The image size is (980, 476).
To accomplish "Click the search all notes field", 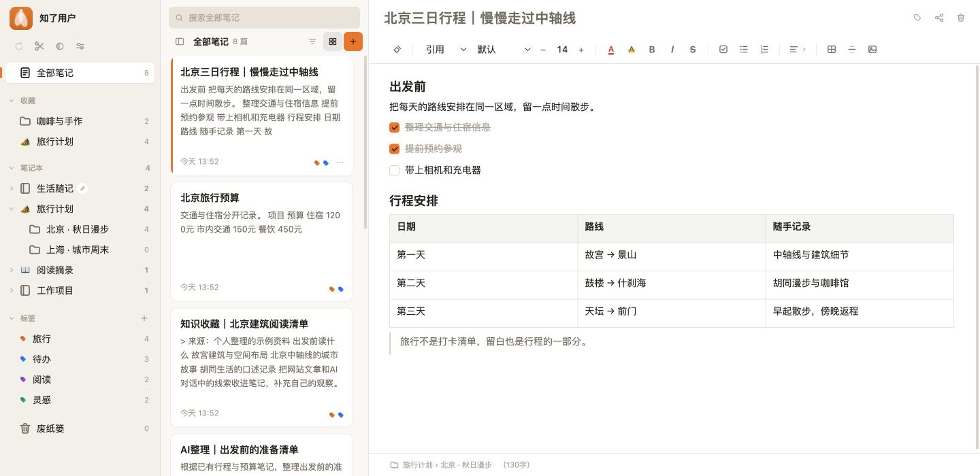I will click(x=264, y=18).
